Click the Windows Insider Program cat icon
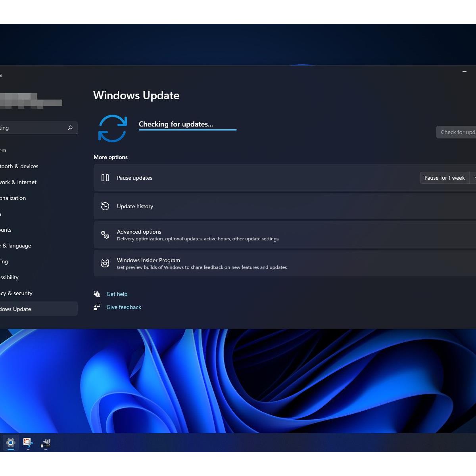Image resolution: width=476 pixels, height=476 pixels. click(105, 263)
